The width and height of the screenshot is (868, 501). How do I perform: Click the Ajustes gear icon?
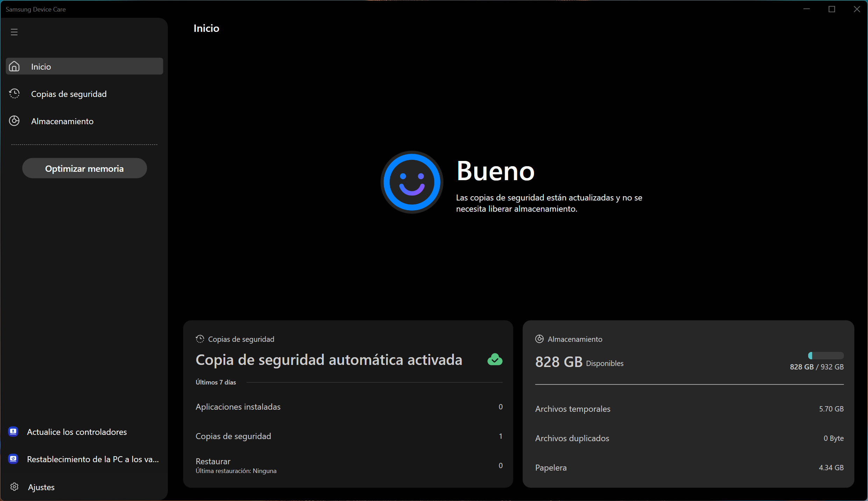pos(14,487)
